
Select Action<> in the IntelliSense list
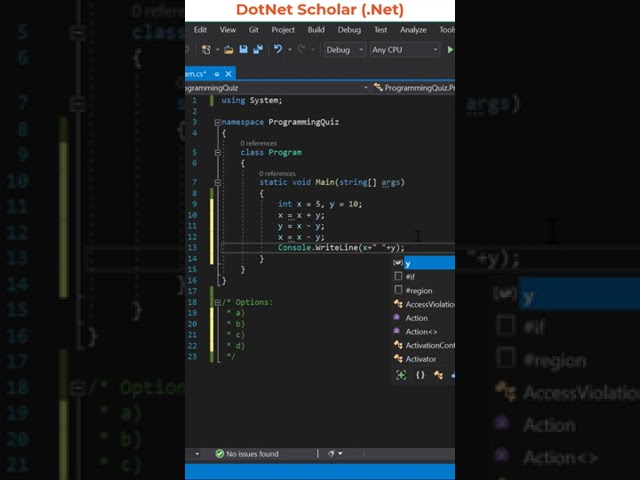[424, 331]
